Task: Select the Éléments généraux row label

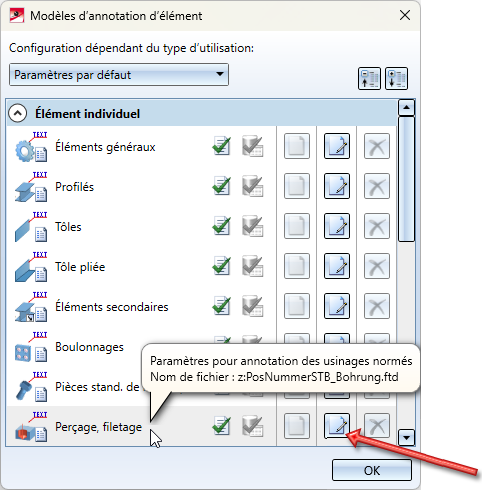Action: click(x=105, y=147)
